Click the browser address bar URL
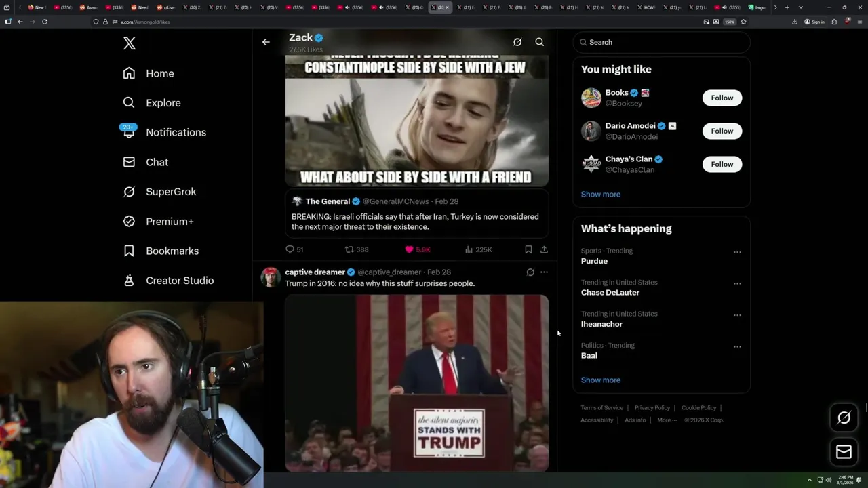The image size is (868, 488). pos(145,22)
